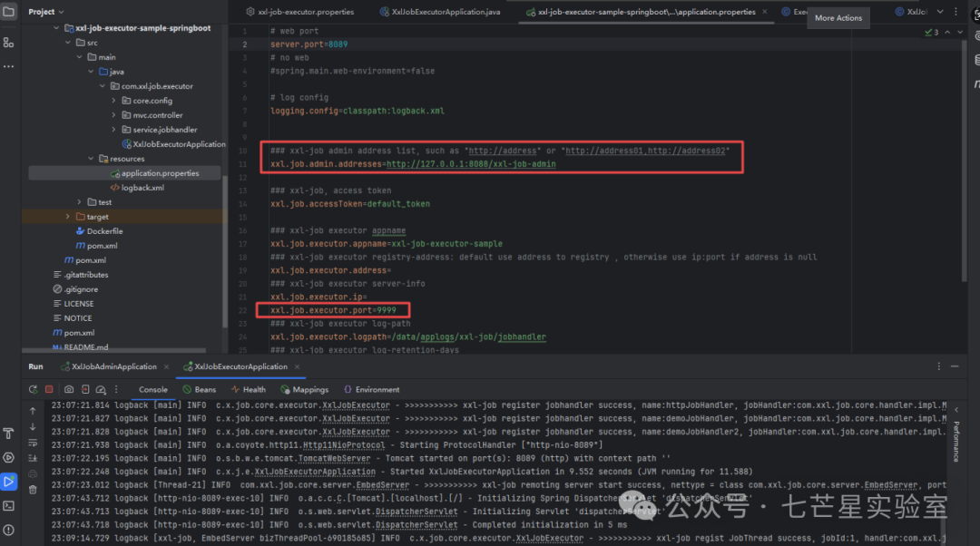Collapse the main folder
The image size is (980, 546).
click(x=79, y=57)
